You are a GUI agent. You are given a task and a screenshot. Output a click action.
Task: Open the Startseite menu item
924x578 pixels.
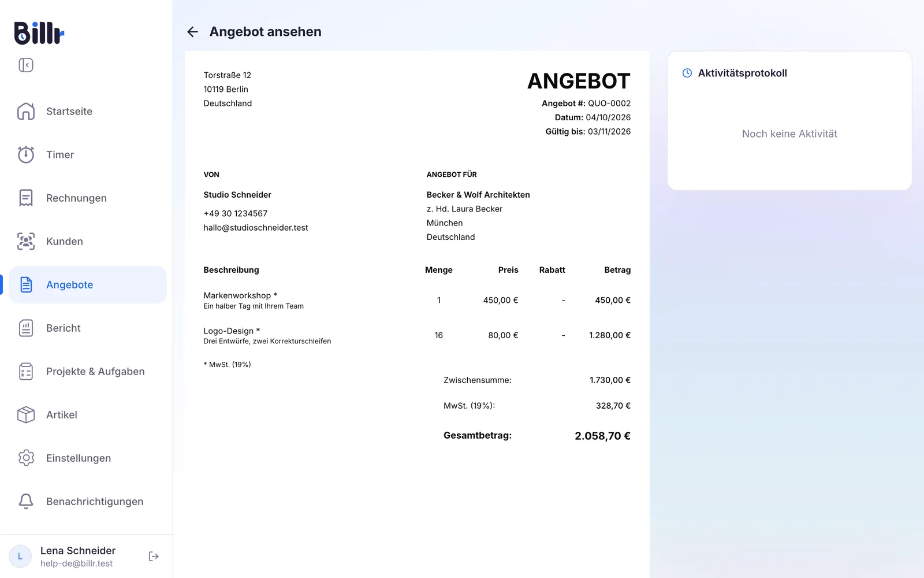click(x=88, y=112)
